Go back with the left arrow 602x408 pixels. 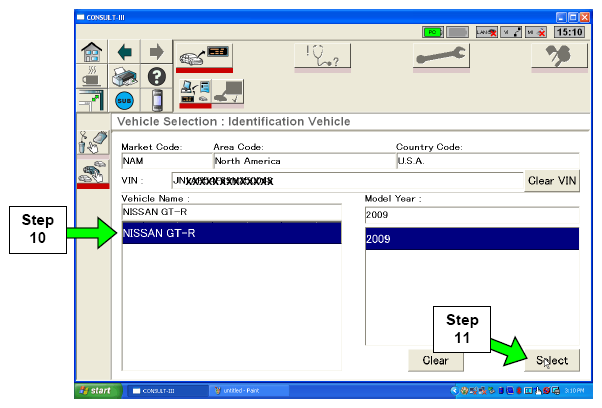[126, 50]
